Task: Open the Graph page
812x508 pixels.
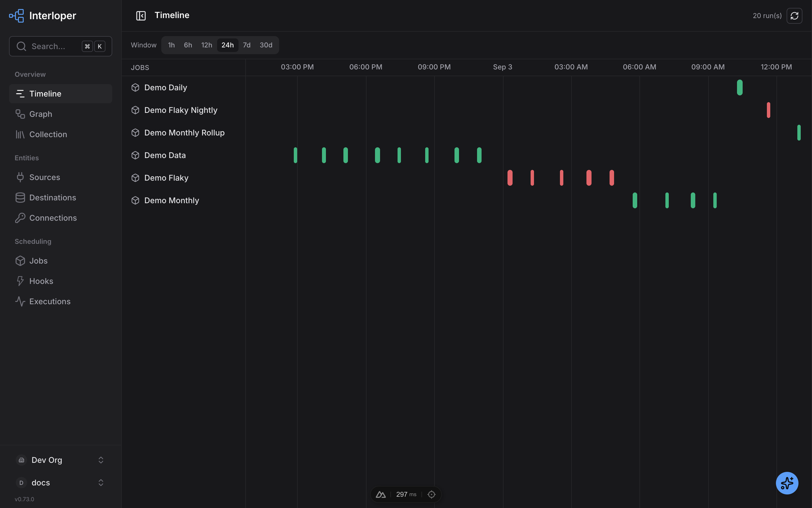Action: 61,114
